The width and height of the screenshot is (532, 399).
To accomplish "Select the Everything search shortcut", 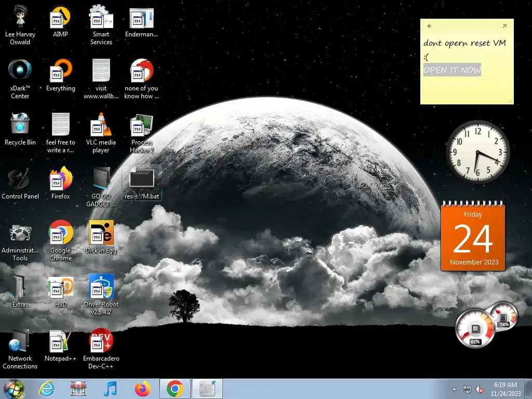I will pos(60,76).
